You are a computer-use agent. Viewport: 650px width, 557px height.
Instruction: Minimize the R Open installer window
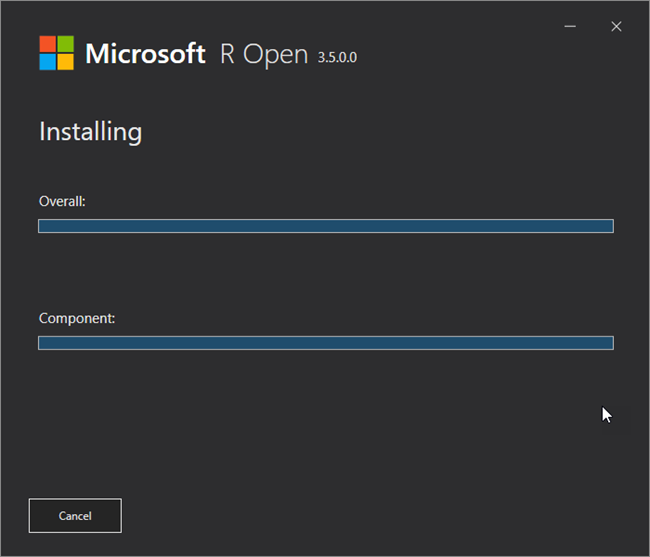569,26
